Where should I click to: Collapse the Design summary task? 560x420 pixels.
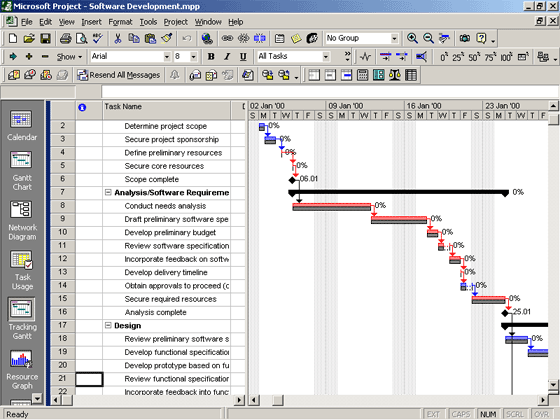tap(108, 325)
